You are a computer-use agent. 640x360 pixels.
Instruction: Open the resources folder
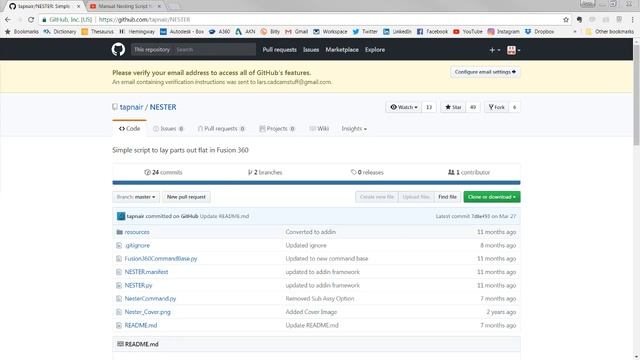point(137,232)
